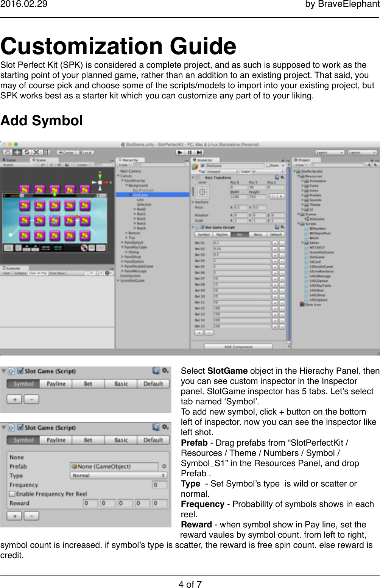Expand the Reel0 node in Hierarchy
Image resolution: width=380 pixels, height=588 pixels.
click(x=135, y=209)
